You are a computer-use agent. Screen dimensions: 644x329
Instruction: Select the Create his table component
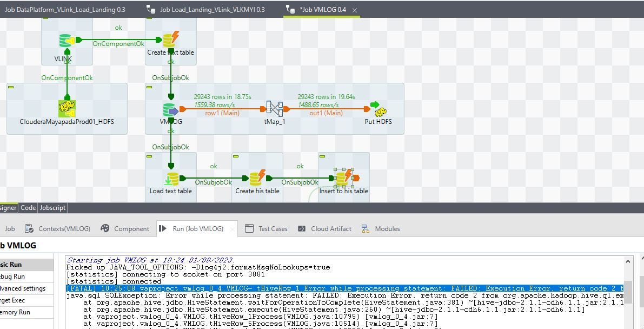click(x=257, y=176)
